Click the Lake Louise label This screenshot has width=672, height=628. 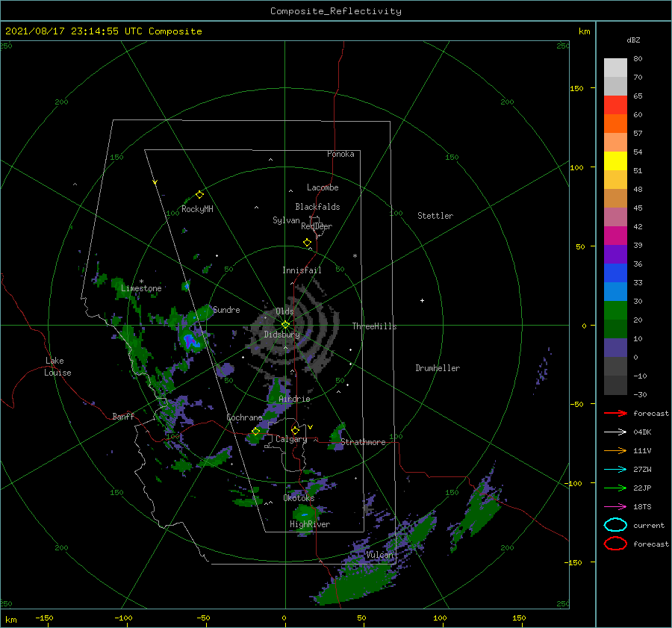click(57, 367)
